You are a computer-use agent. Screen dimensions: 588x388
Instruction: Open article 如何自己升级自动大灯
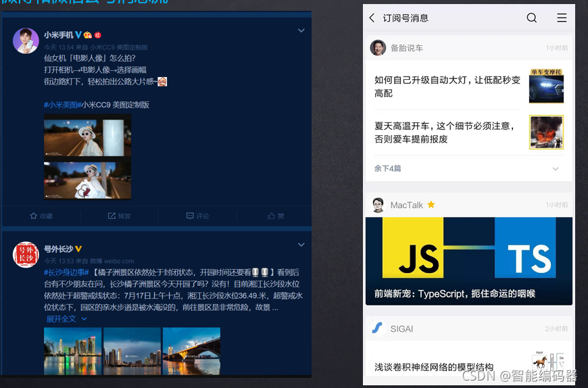(447, 86)
